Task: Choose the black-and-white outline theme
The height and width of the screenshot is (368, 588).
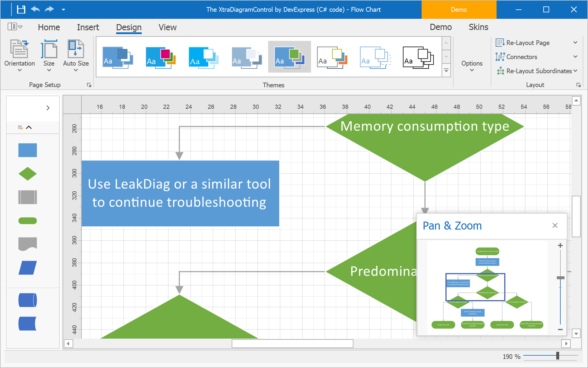Action: pos(418,57)
